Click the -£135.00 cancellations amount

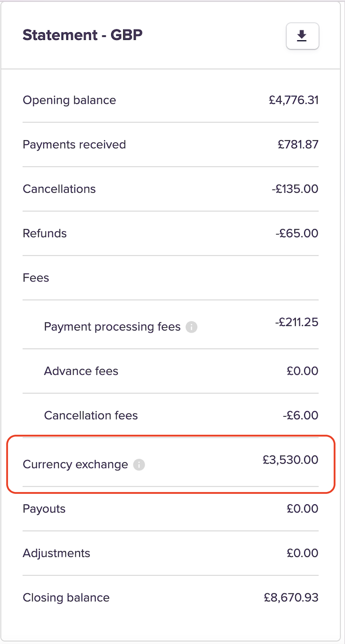(295, 189)
